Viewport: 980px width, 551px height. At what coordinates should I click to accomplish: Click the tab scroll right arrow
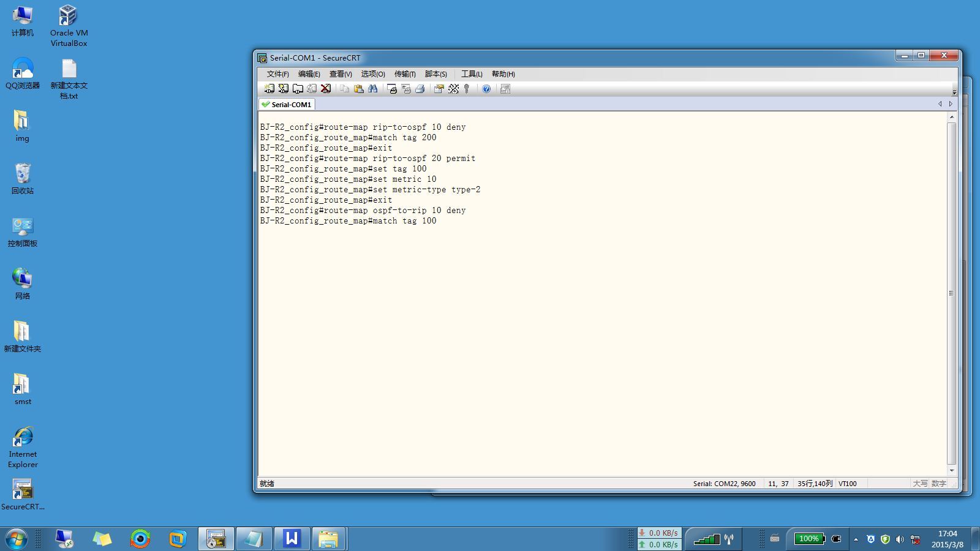(951, 104)
